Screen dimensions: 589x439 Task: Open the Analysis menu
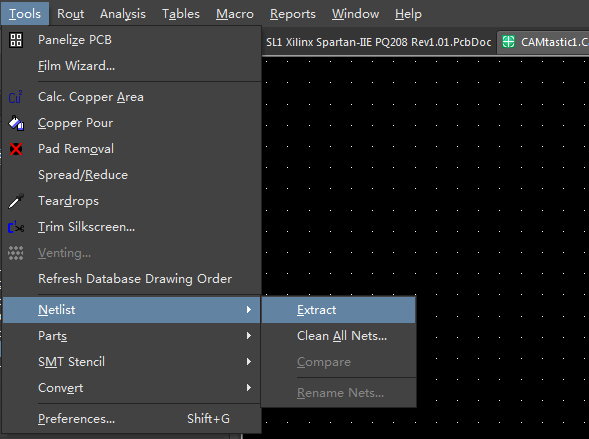(x=123, y=14)
